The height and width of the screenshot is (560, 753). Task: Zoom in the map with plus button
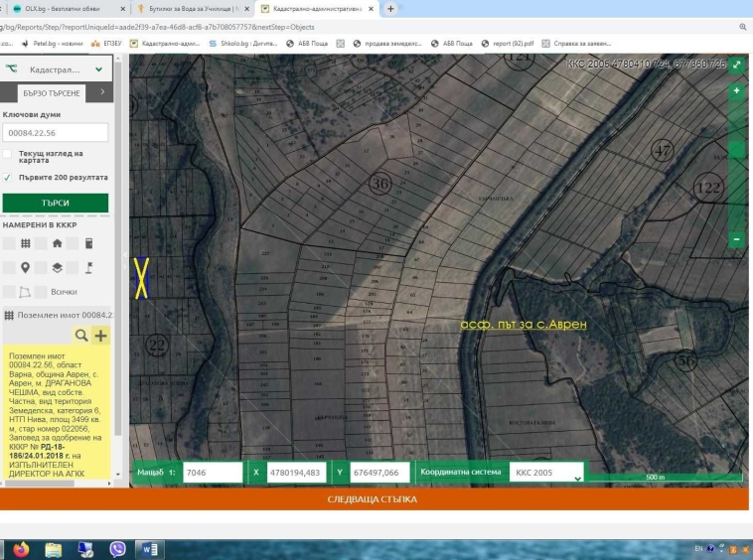736,91
